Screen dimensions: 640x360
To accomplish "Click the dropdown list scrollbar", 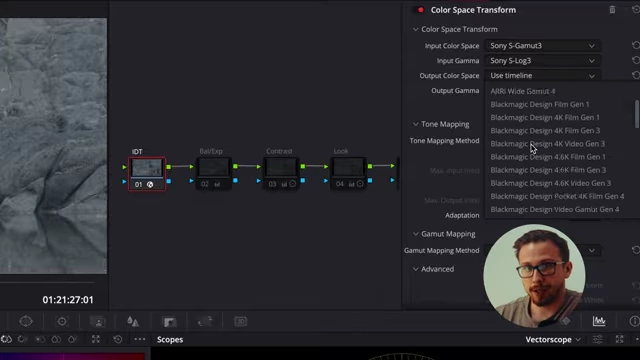I will [x=637, y=114].
